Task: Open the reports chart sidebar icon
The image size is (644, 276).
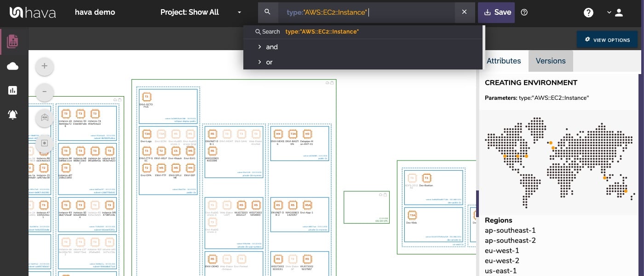Action: [13, 90]
